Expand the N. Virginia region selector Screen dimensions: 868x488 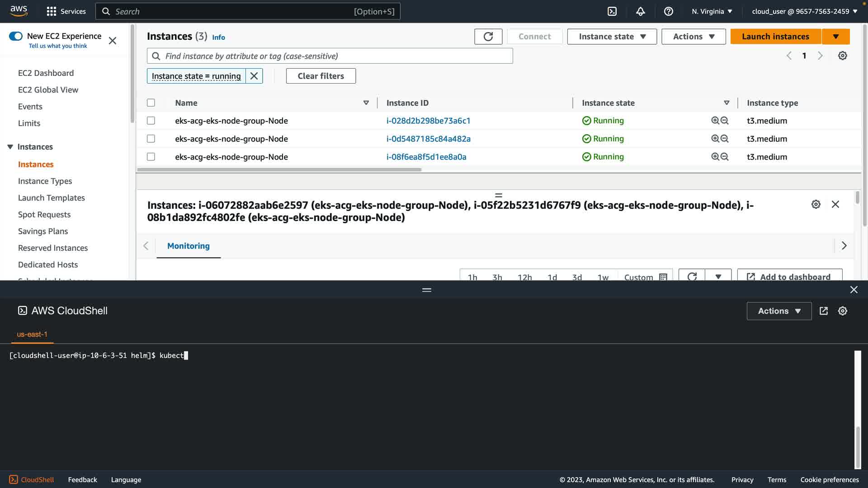[712, 11]
